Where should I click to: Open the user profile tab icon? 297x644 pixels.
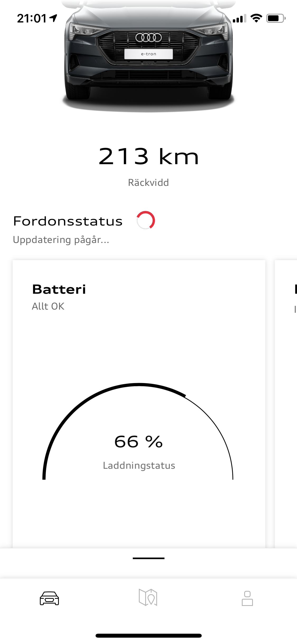247,598
